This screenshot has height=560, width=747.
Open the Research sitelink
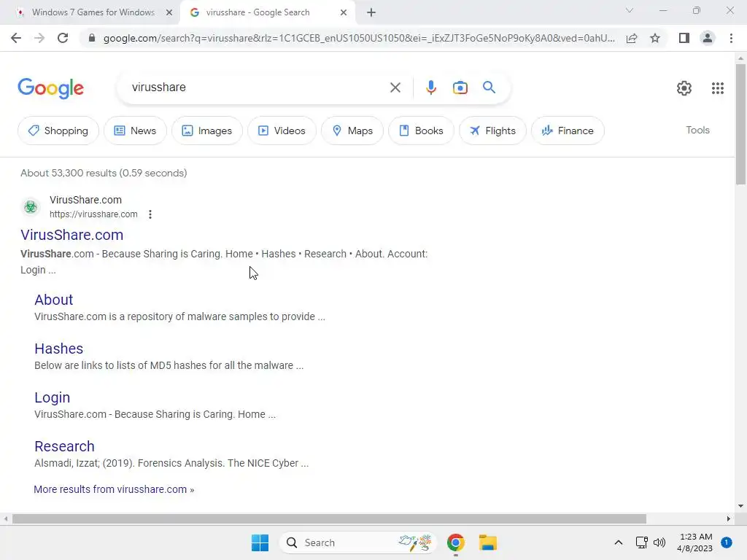pos(64,446)
